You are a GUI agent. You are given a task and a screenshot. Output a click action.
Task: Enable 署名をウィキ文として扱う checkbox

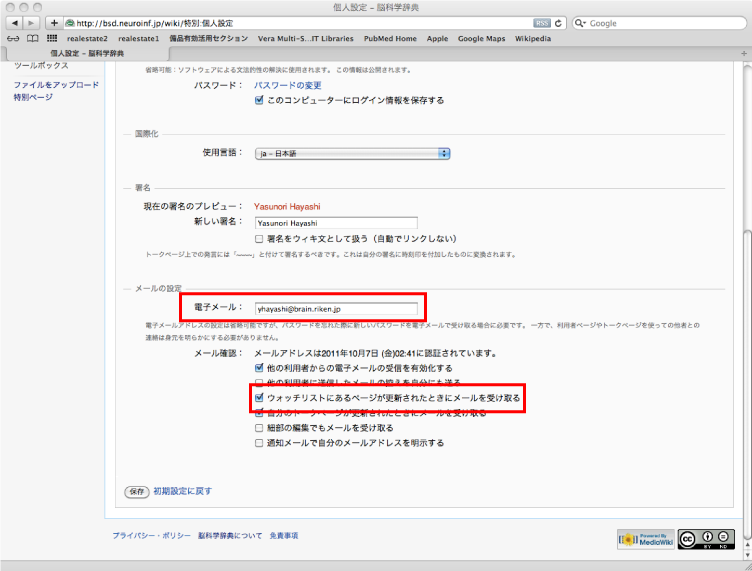(260, 239)
